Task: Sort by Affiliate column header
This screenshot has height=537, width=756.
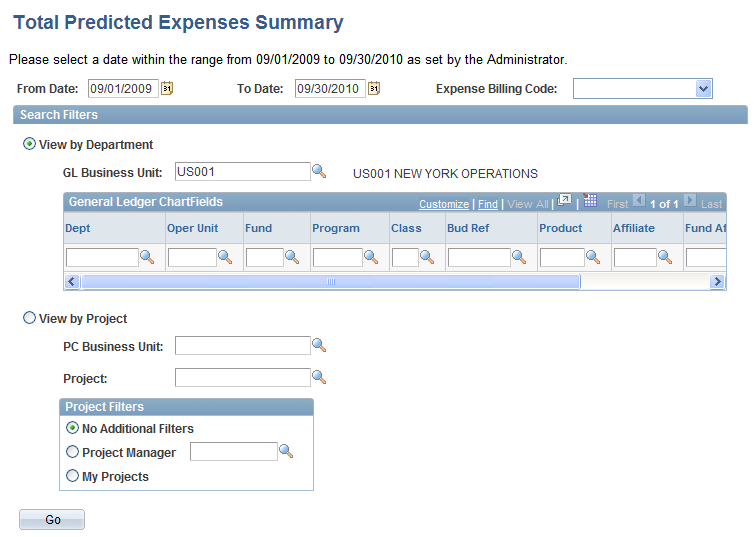Action: click(x=634, y=228)
